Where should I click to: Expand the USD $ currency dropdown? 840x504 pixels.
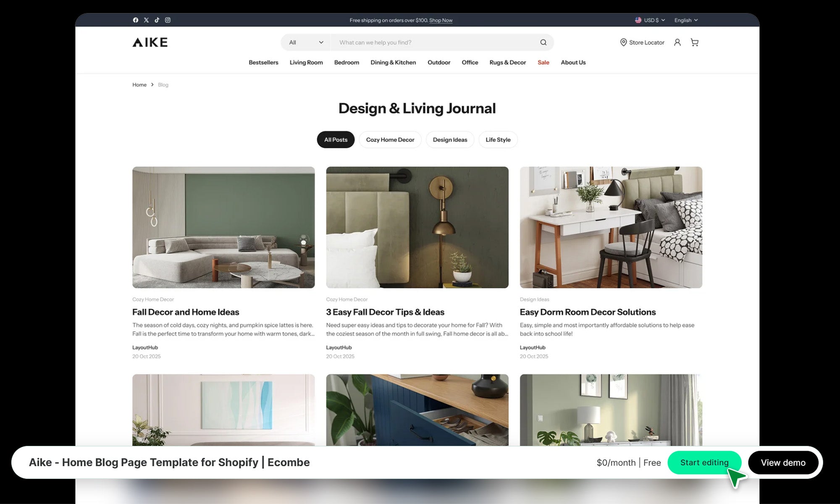click(650, 20)
